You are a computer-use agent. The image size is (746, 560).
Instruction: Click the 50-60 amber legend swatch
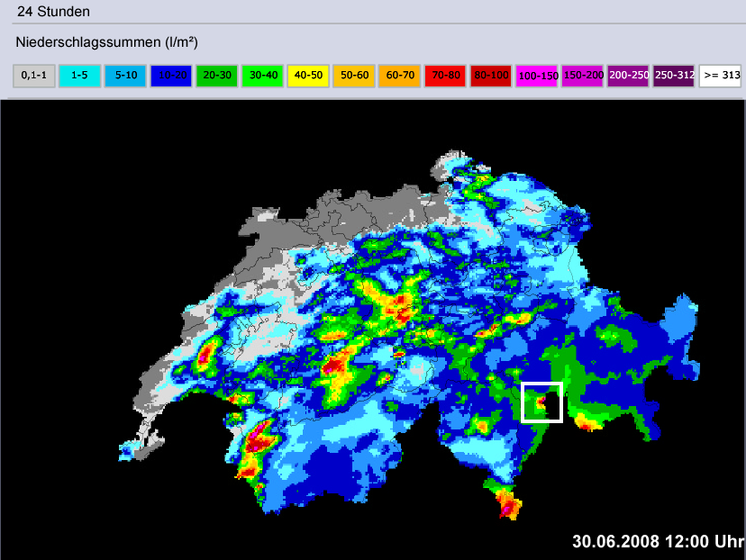coord(354,76)
